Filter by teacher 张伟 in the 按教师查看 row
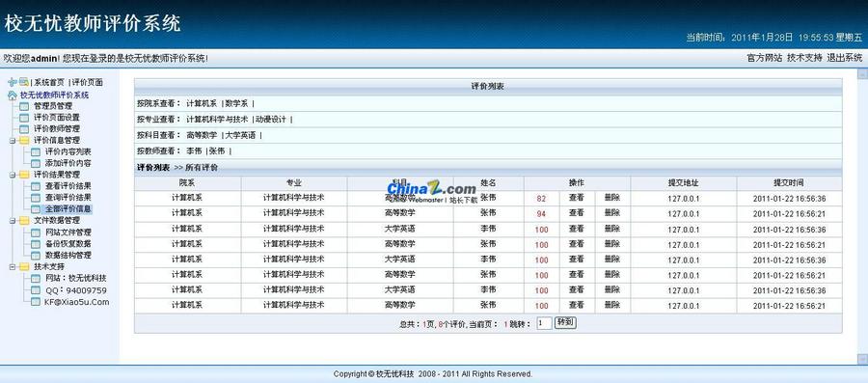The image size is (868, 383). [217, 150]
